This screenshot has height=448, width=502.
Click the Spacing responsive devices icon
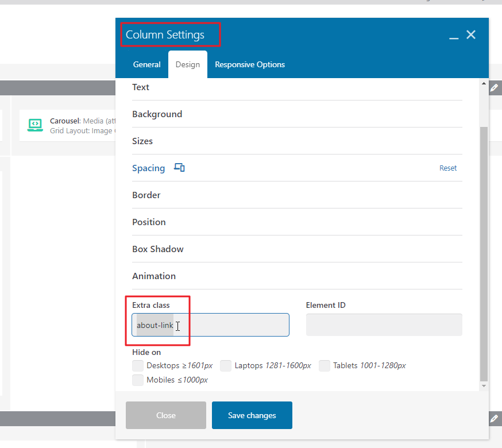[179, 168]
